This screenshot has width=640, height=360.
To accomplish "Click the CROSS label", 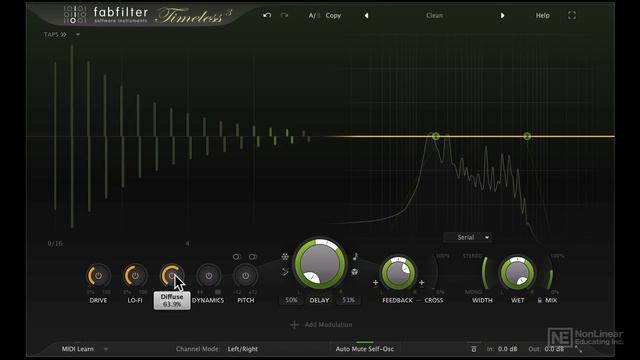I will pos(433,300).
